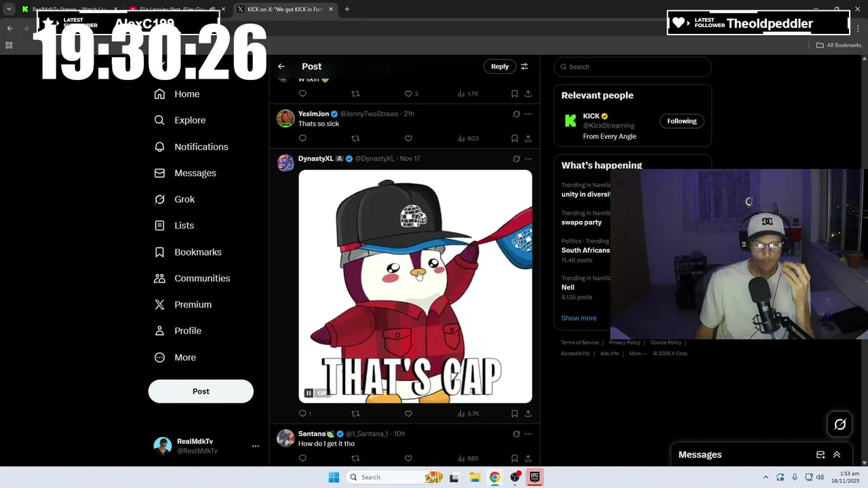This screenshot has width=868, height=488.
Task: Open Messages in X sidebar
Action: pos(185,174)
